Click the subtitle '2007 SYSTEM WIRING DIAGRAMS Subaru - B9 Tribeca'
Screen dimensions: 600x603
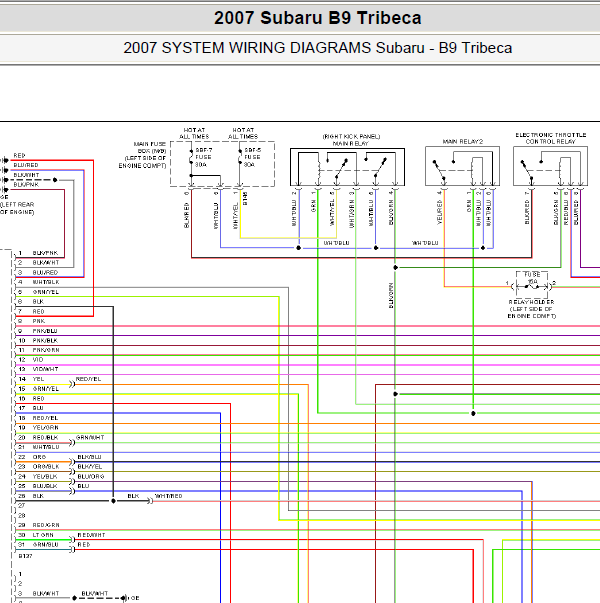pos(318,48)
